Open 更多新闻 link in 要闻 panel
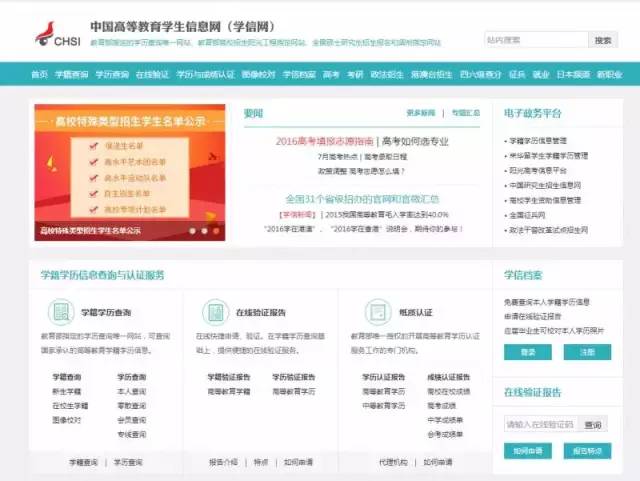The image size is (640, 481). pos(421,113)
